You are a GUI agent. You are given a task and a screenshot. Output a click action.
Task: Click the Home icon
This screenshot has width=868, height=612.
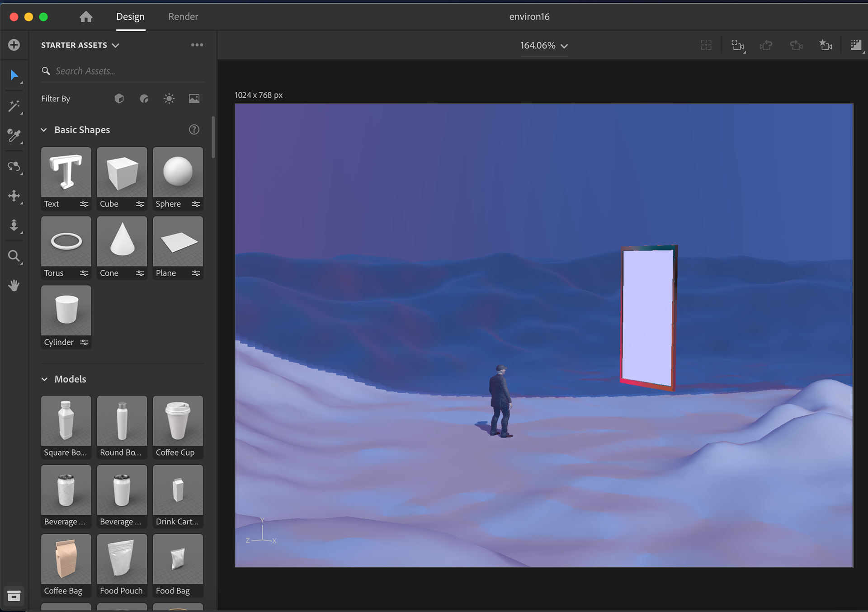(86, 17)
